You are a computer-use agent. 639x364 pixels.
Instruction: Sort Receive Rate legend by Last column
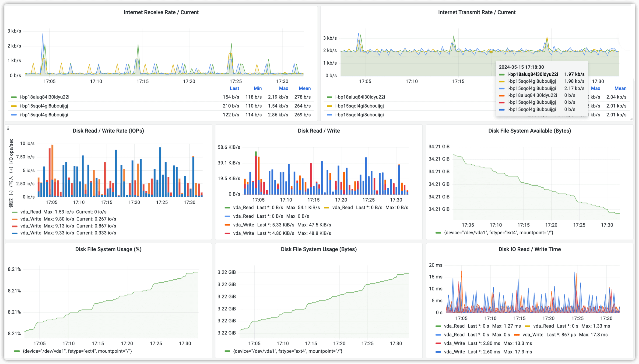click(x=234, y=88)
